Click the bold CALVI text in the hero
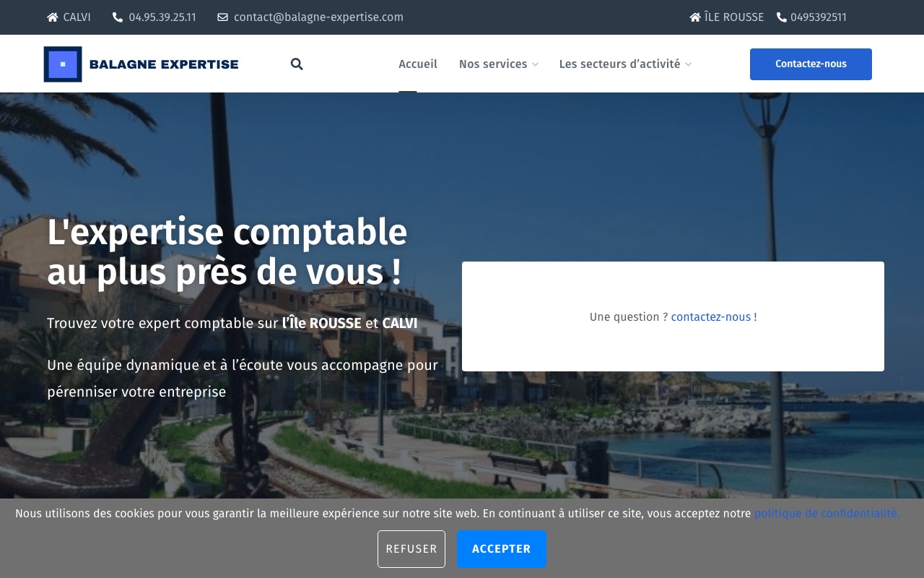The width and height of the screenshot is (924, 578). click(x=400, y=323)
